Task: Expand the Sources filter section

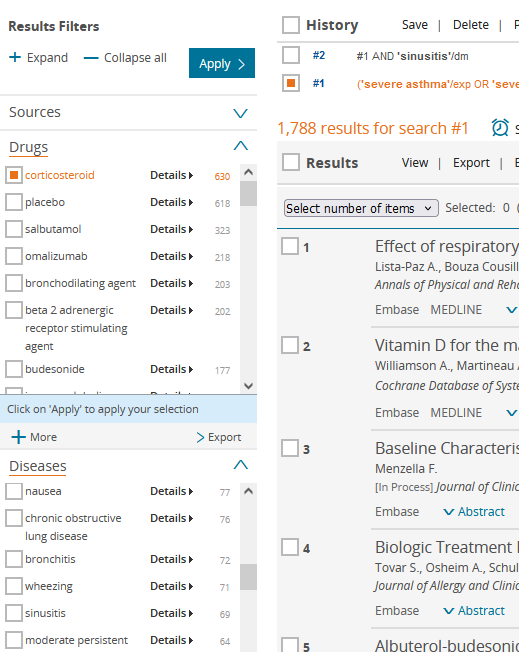Action: point(240,113)
